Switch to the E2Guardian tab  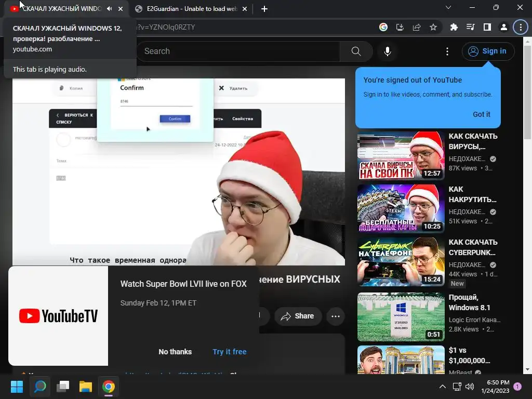pyautogui.click(x=191, y=9)
